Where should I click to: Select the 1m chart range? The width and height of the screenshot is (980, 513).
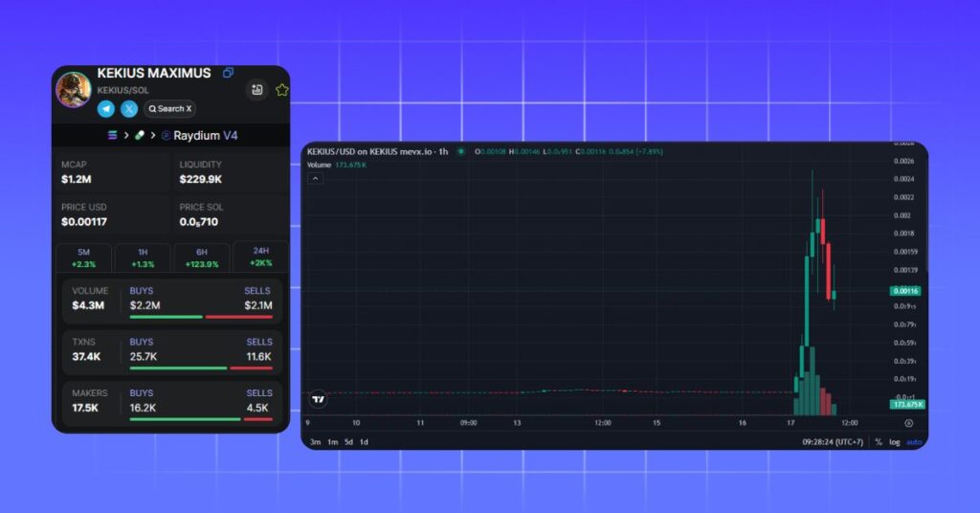332,442
